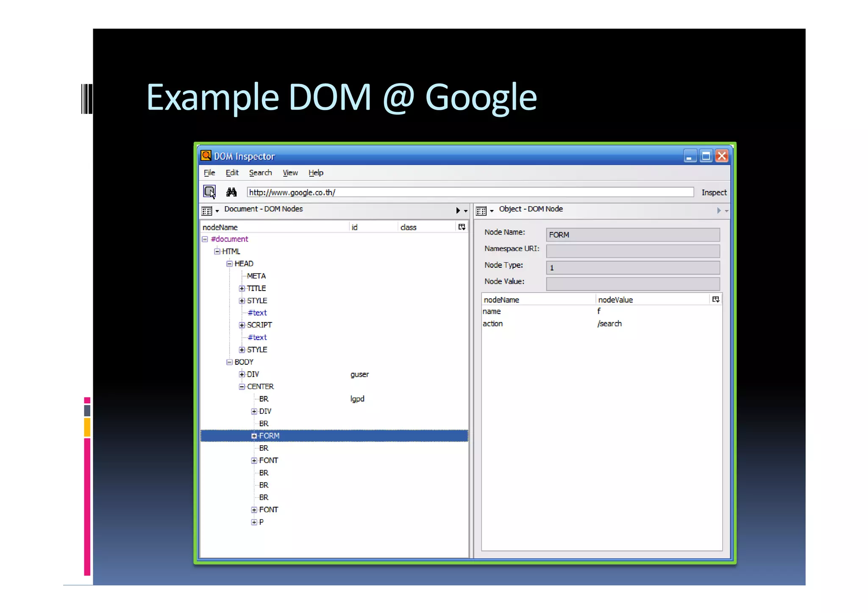Click nodeValue header in attribute table
This screenshot has height=613, width=868.
[653, 300]
